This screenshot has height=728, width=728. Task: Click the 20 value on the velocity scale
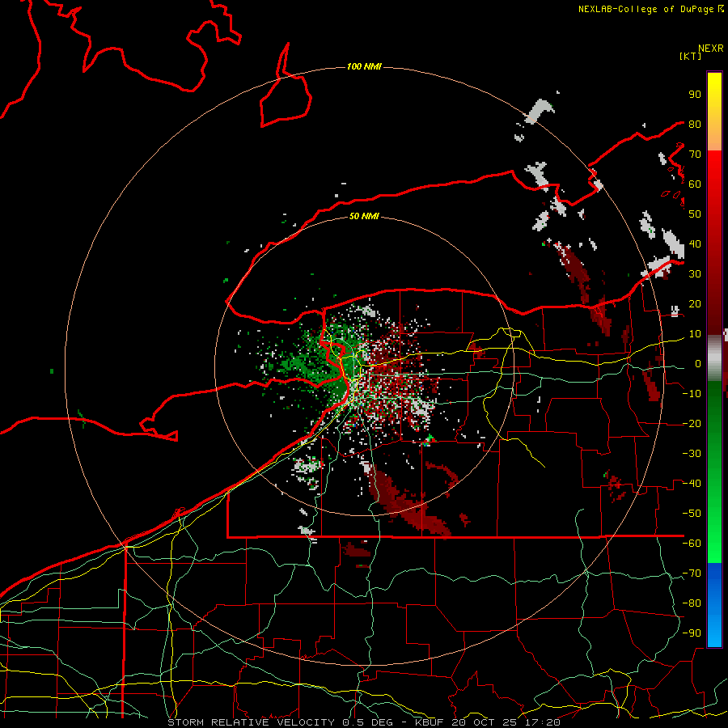[x=695, y=304]
